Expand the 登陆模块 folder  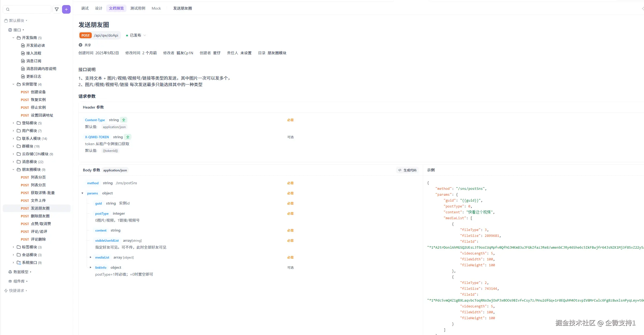coord(13,123)
